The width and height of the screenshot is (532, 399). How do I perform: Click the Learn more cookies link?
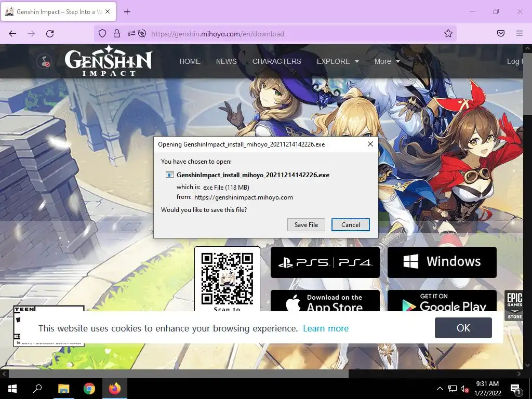point(326,328)
